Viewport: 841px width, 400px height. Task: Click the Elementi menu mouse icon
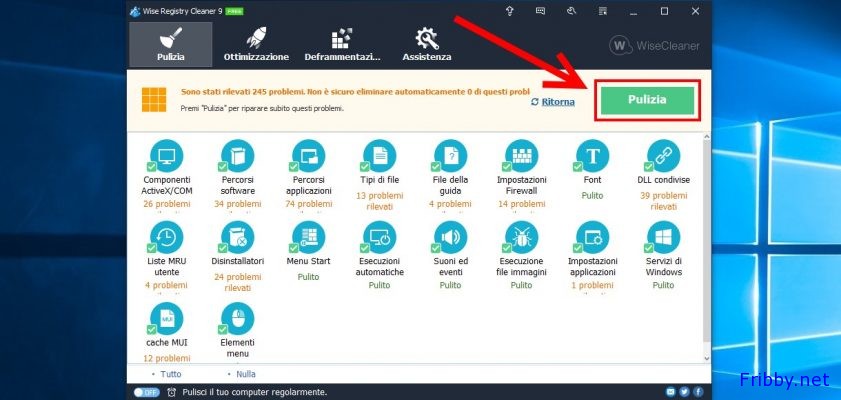pos(237,319)
